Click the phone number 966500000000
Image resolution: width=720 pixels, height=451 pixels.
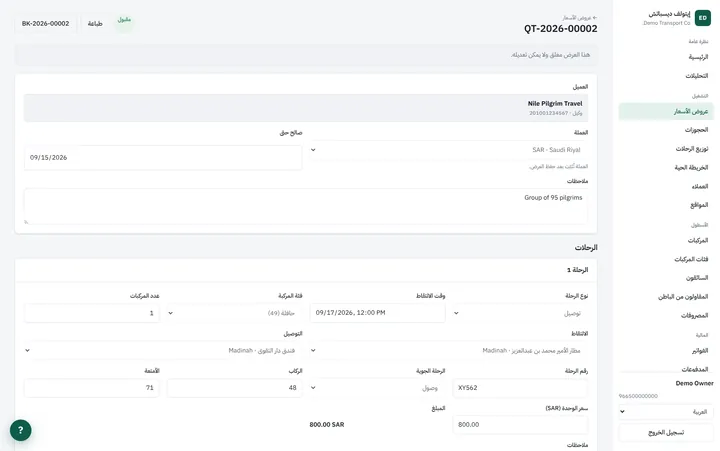pos(638,396)
